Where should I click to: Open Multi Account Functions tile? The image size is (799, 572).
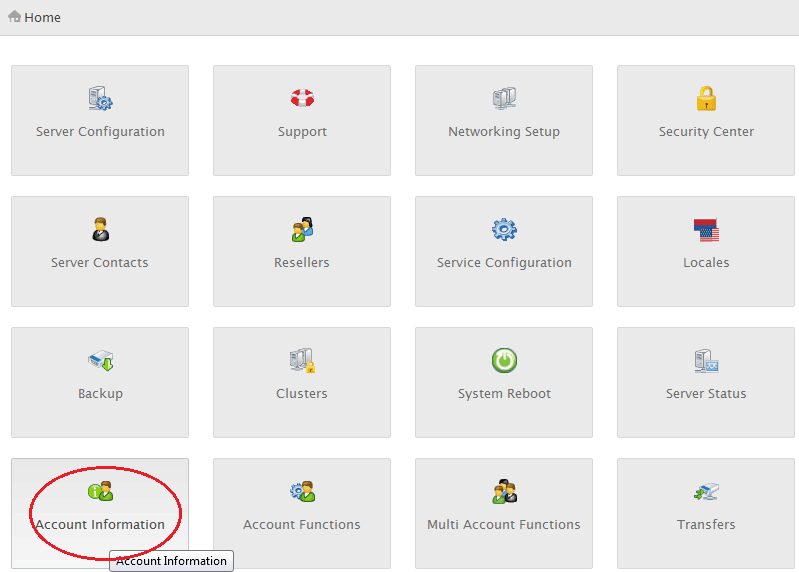click(x=504, y=512)
